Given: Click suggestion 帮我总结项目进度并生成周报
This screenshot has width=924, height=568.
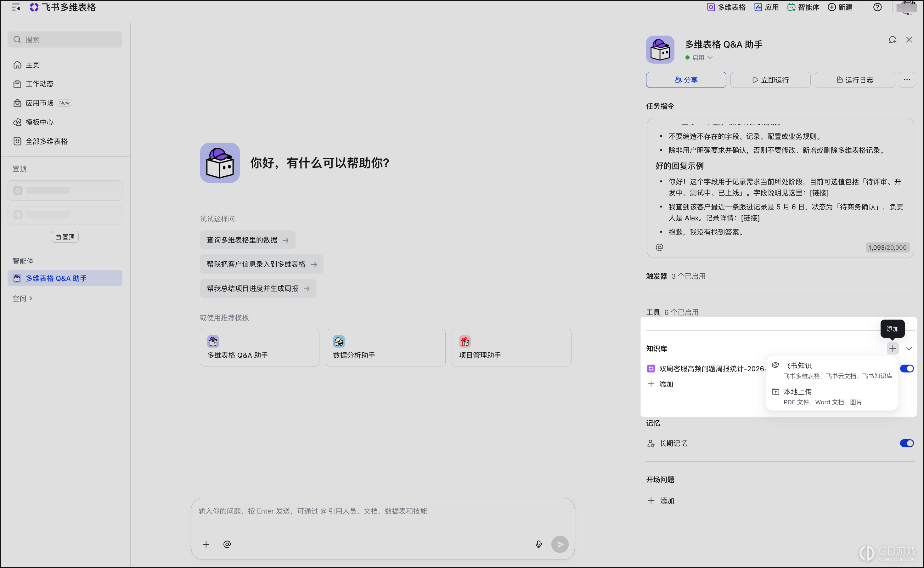Looking at the screenshot, I should point(258,288).
